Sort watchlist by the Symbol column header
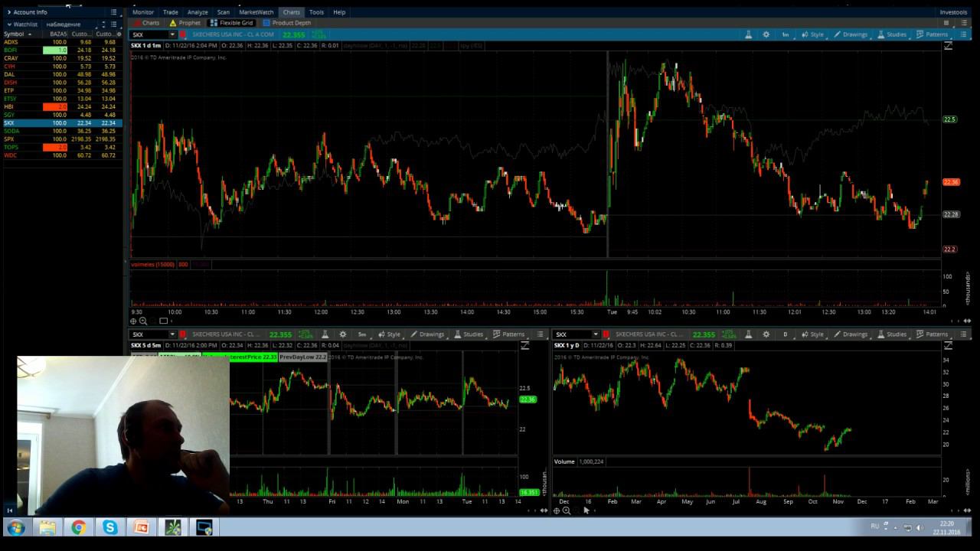 click(17, 34)
